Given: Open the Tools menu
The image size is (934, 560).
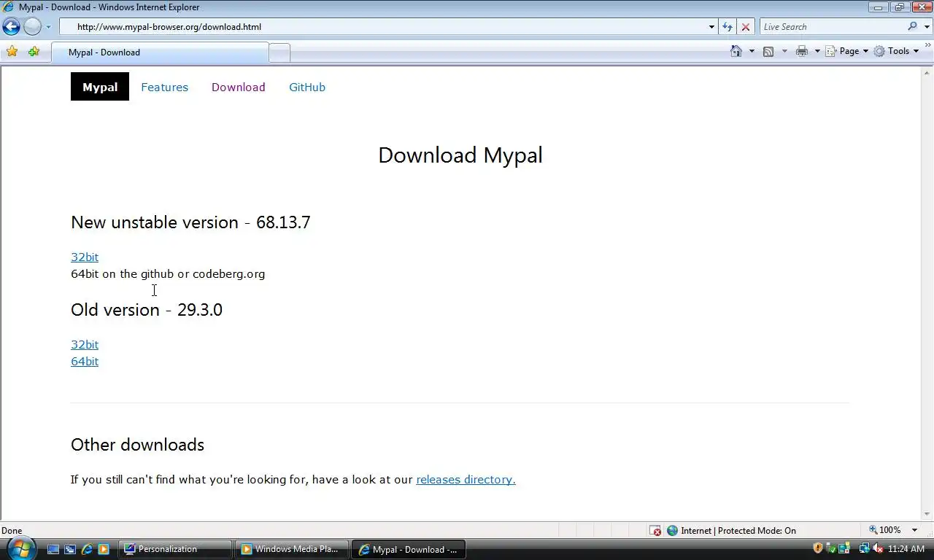Looking at the screenshot, I should coord(897,51).
